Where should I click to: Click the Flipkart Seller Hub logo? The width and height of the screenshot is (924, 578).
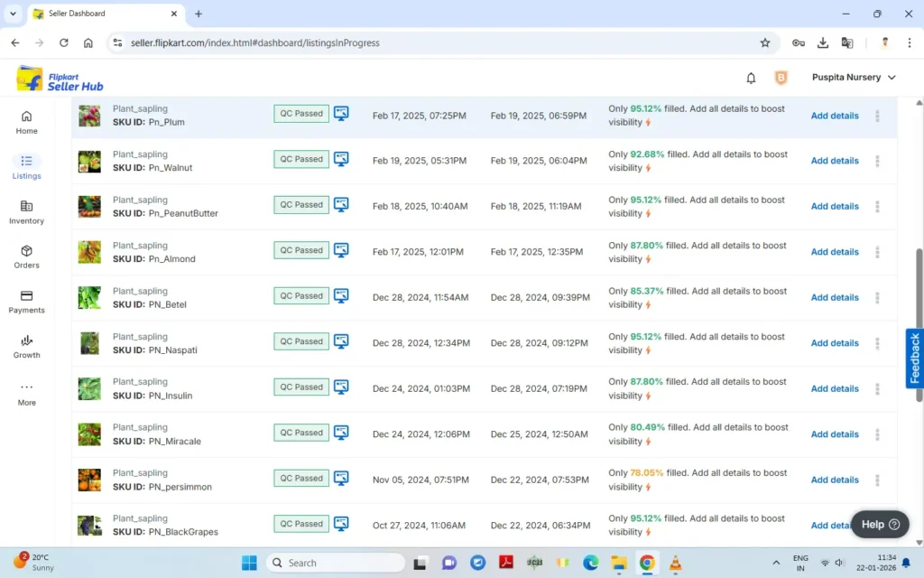click(x=60, y=79)
